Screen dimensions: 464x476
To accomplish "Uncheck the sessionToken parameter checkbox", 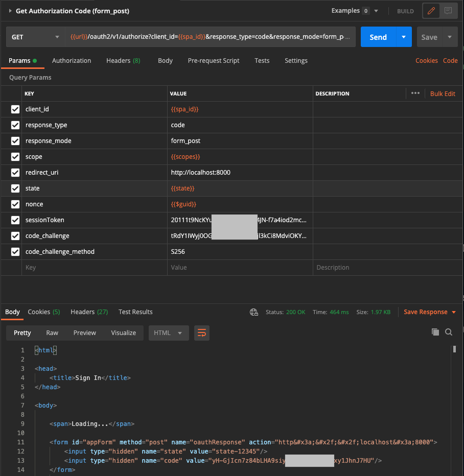I will click(x=15, y=220).
